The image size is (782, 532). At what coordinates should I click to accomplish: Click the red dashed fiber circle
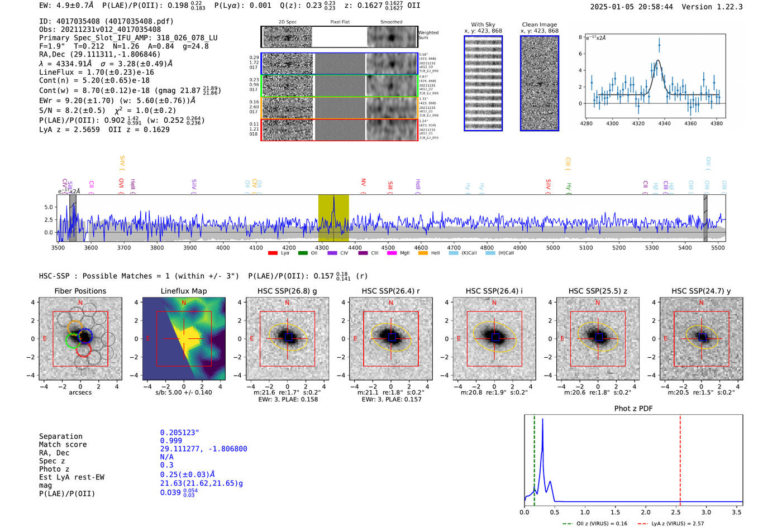(83, 350)
